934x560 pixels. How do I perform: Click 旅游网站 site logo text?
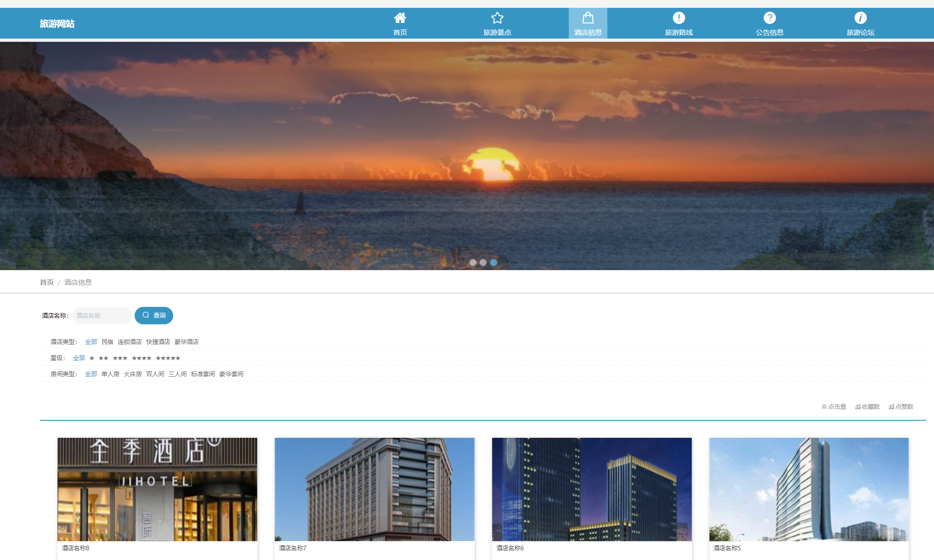[x=57, y=23]
